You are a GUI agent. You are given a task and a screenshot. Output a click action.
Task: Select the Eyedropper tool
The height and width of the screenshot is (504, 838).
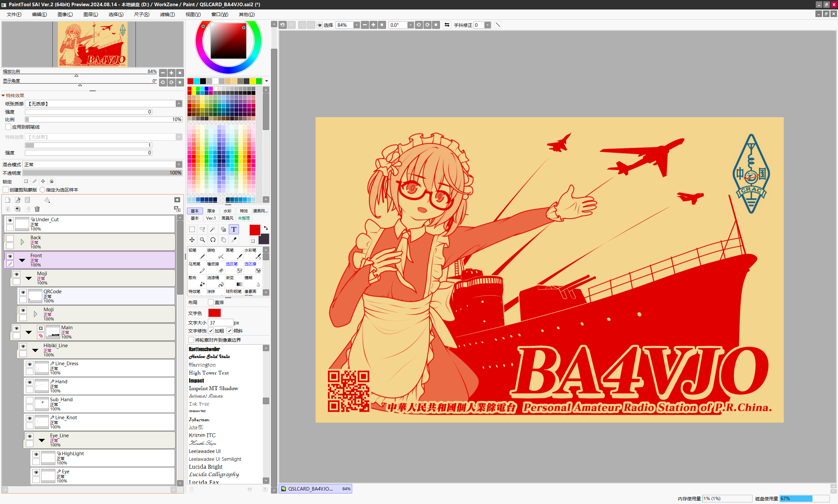(234, 240)
